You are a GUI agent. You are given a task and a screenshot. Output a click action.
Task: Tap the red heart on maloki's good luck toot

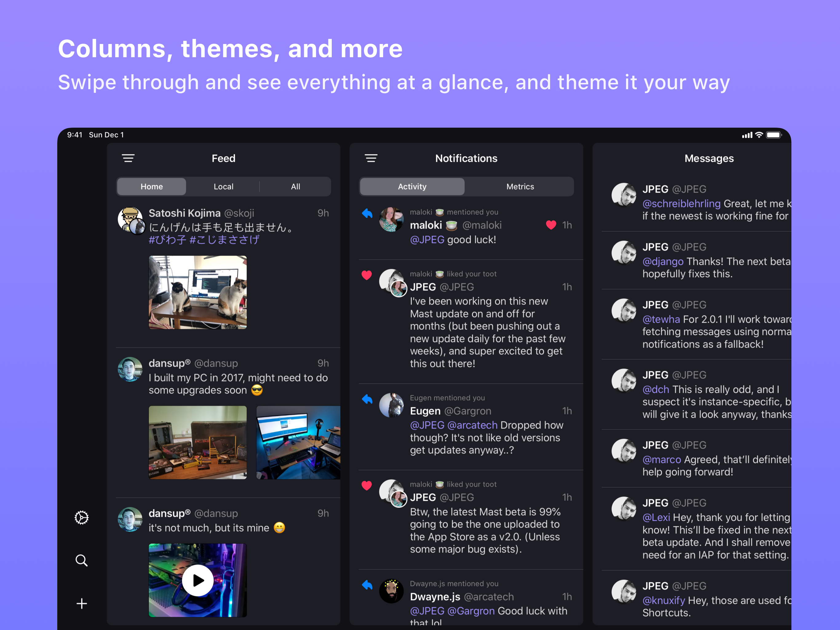[551, 225]
